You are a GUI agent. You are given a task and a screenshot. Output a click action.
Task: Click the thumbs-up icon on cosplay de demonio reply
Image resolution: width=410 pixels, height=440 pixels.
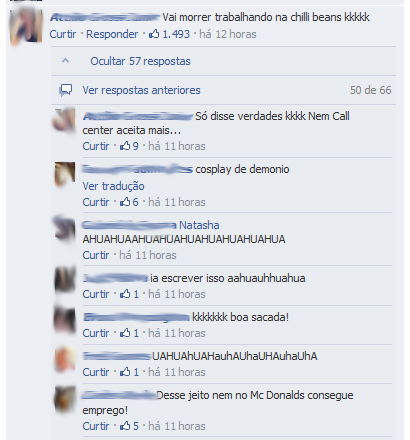click(x=125, y=202)
